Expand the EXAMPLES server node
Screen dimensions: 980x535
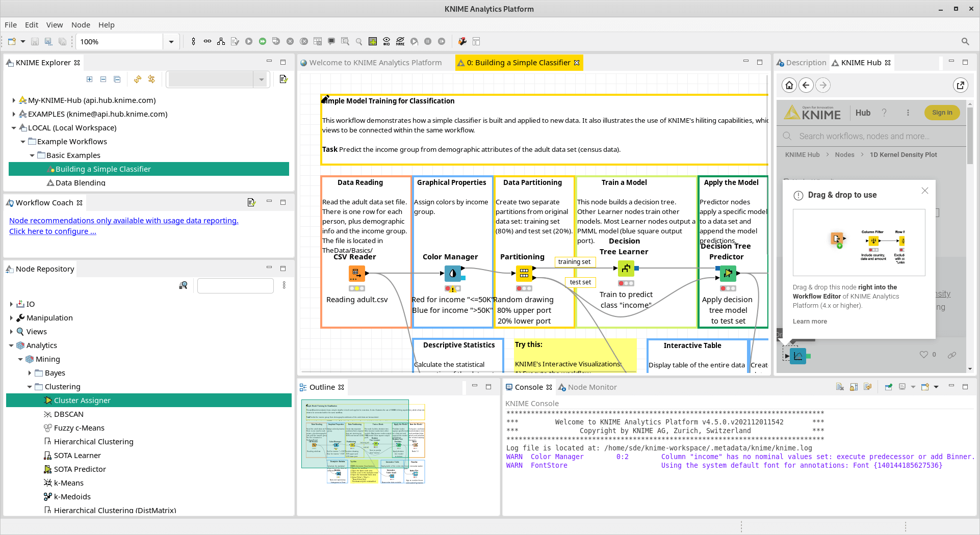point(14,114)
